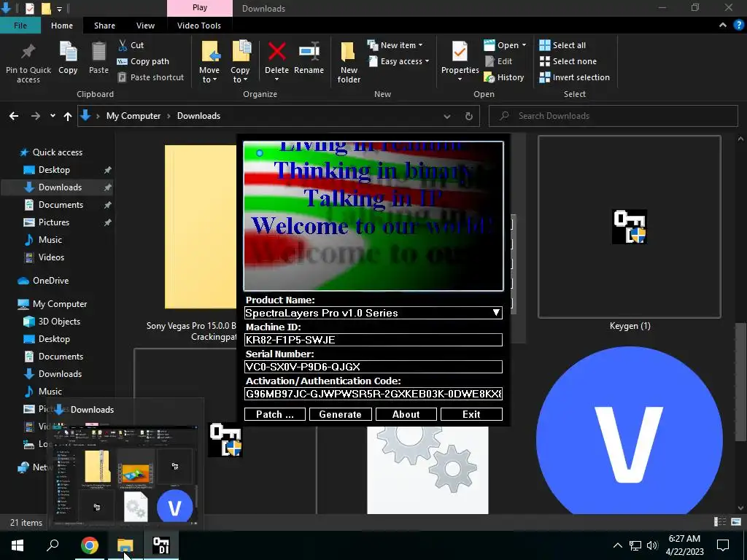Click the Machine ID field
This screenshot has width=747, height=560.
click(373, 340)
